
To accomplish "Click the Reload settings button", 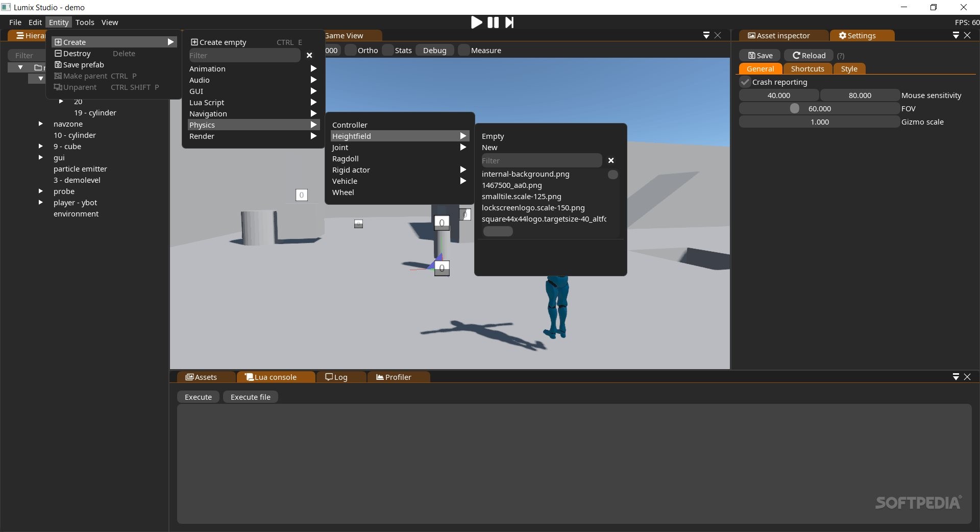I will coord(809,55).
